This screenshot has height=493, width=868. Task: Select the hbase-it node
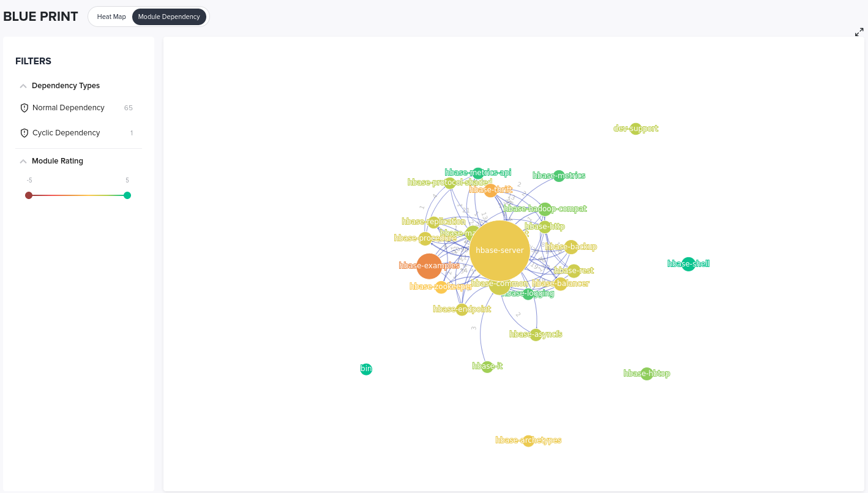(487, 367)
